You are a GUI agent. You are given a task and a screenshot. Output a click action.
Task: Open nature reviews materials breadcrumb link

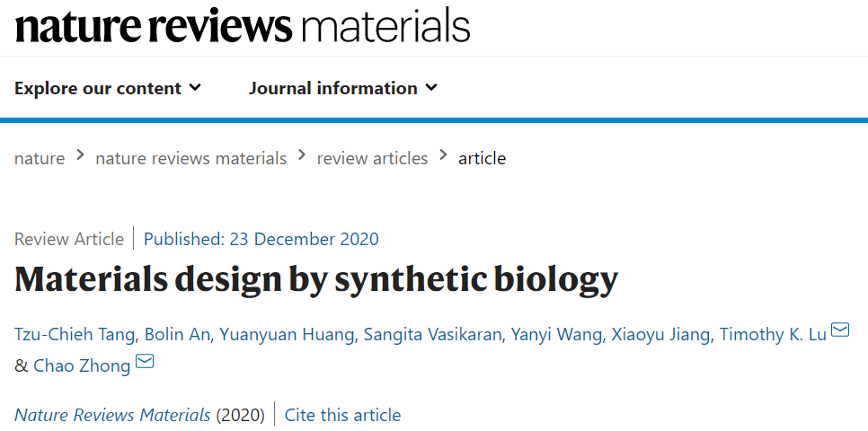[190, 158]
